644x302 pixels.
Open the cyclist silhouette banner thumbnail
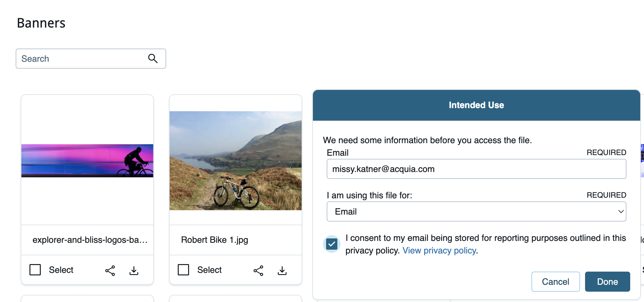(x=87, y=161)
